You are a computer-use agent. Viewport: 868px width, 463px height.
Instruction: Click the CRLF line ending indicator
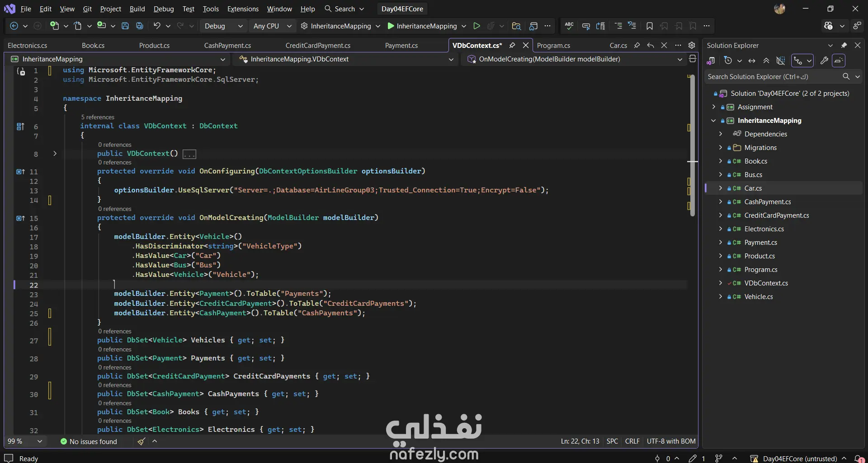[x=632, y=441]
